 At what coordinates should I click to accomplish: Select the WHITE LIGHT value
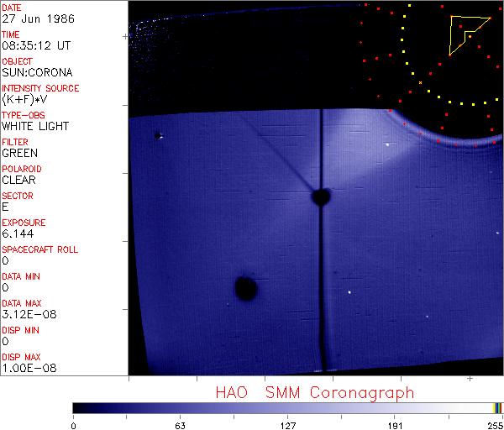click(35, 126)
